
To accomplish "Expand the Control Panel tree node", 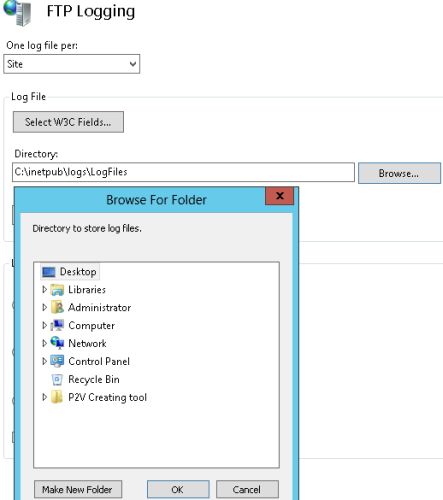I will click(x=44, y=361).
